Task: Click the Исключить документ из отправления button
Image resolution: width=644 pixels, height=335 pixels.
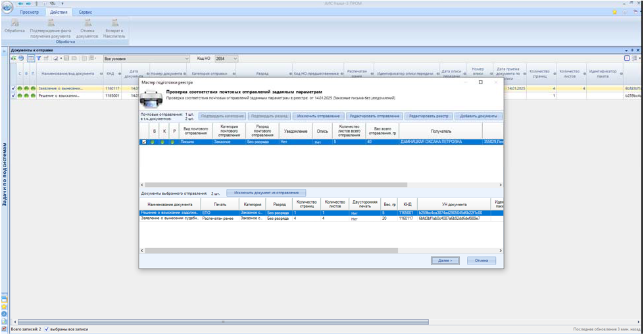Action: coord(266,192)
